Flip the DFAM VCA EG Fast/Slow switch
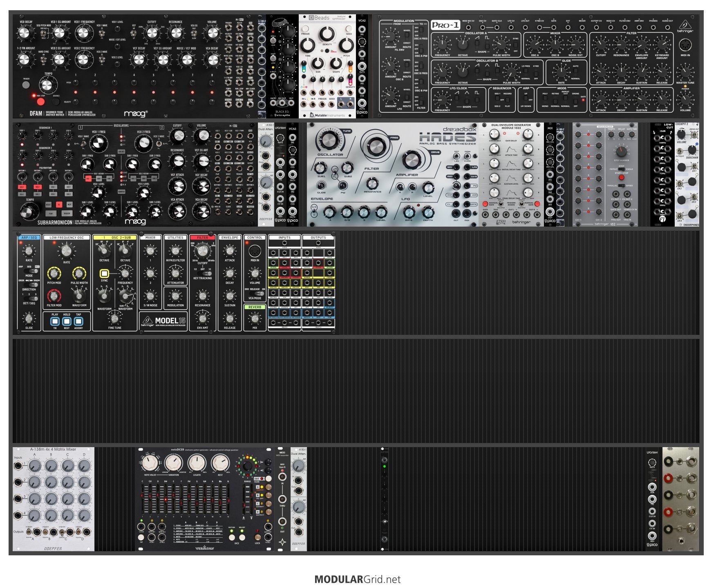Image resolution: width=716 pixels, height=588 pixels. tap(194, 33)
